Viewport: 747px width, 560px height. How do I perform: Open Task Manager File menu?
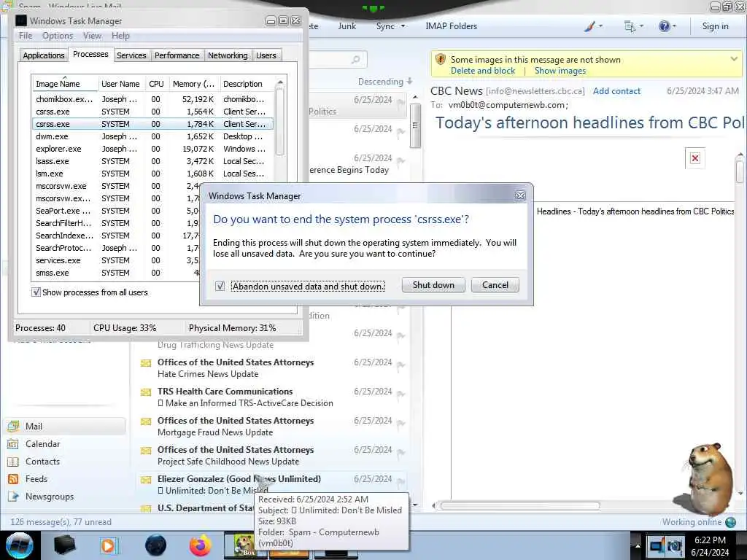point(26,36)
